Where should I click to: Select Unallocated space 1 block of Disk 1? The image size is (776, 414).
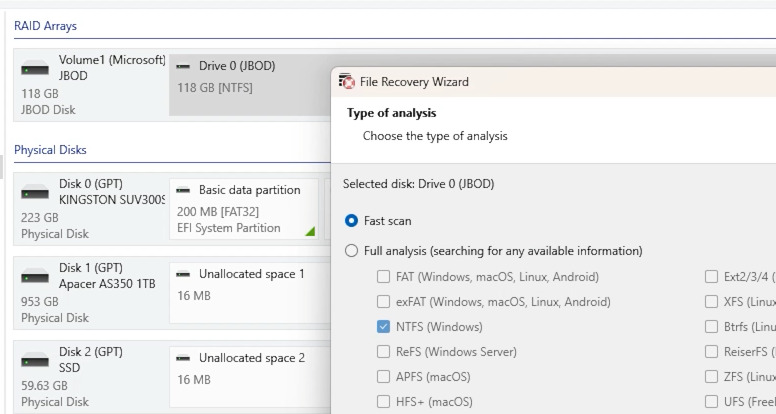tap(250, 293)
